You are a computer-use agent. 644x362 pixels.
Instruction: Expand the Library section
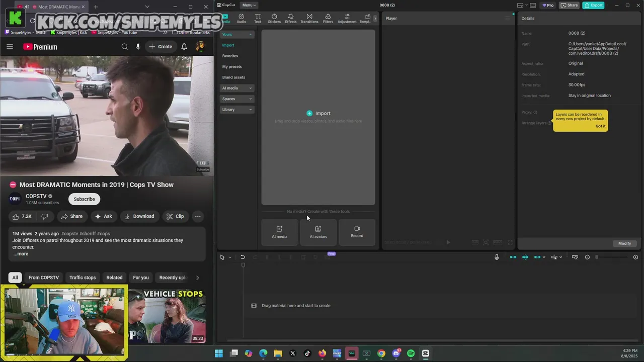tap(237, 109)
